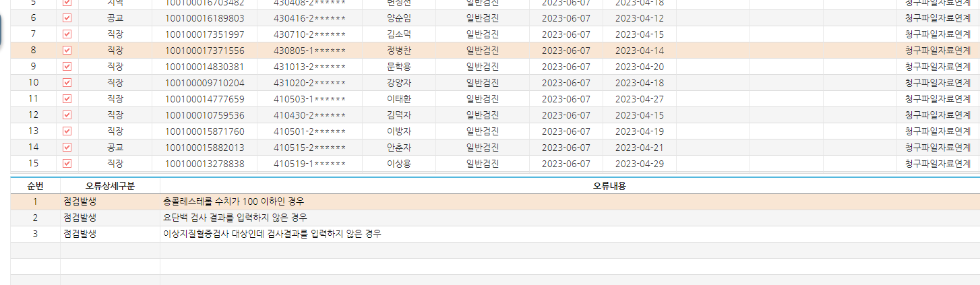Click the 순번 column header
Image resolution: width=980 pixels, height=285 pixels.
coord(35,185)
